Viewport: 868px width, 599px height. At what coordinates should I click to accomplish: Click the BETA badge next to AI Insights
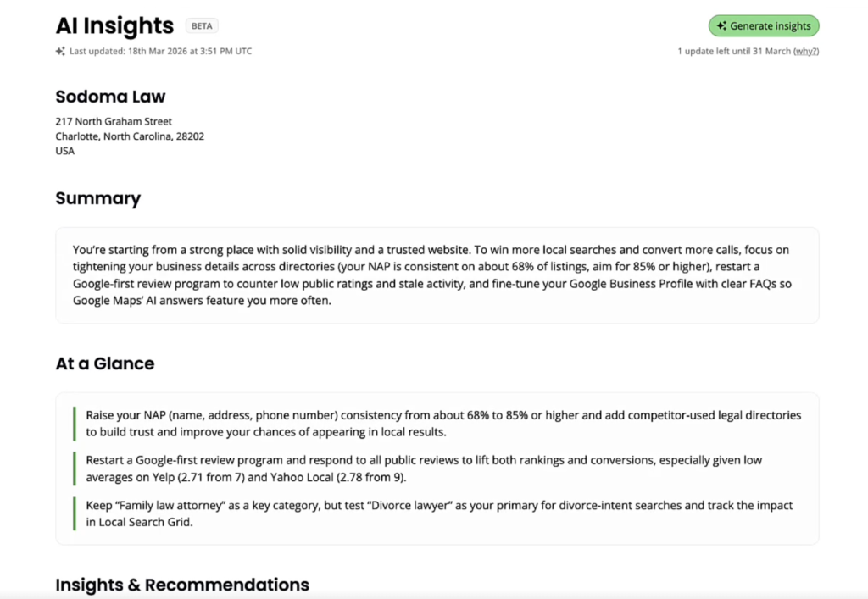coord(202,25)
